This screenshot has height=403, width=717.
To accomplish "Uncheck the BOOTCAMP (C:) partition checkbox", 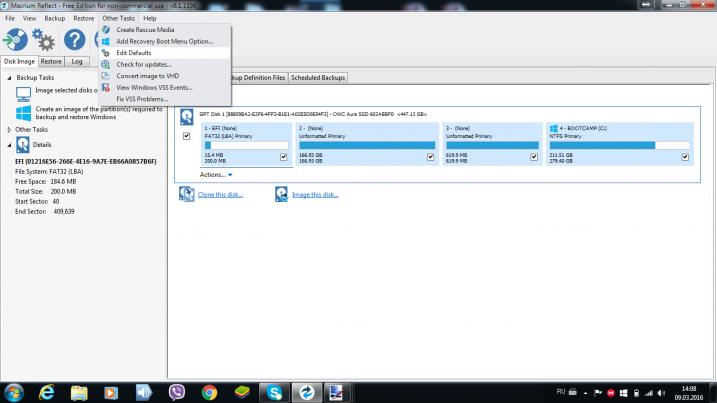I will tap(685, 157).
